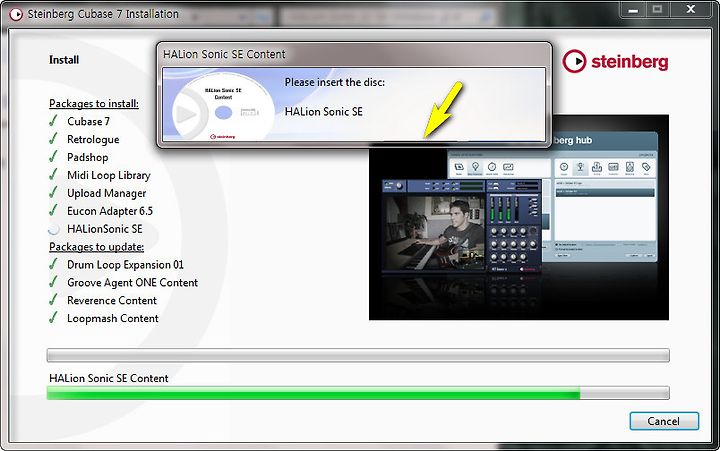Click the empty overall progress bar
This screenshot has height=451, width=720.
(x=358, y=355)
